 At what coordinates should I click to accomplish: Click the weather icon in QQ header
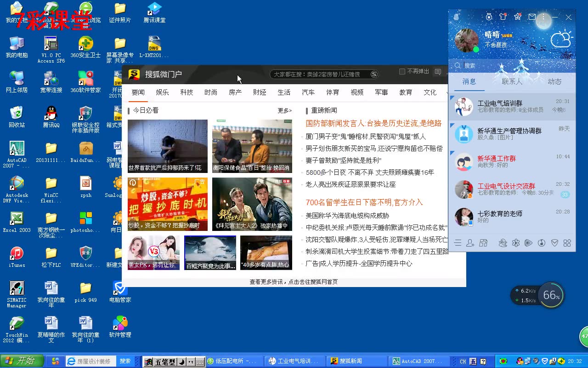[561, 39]
